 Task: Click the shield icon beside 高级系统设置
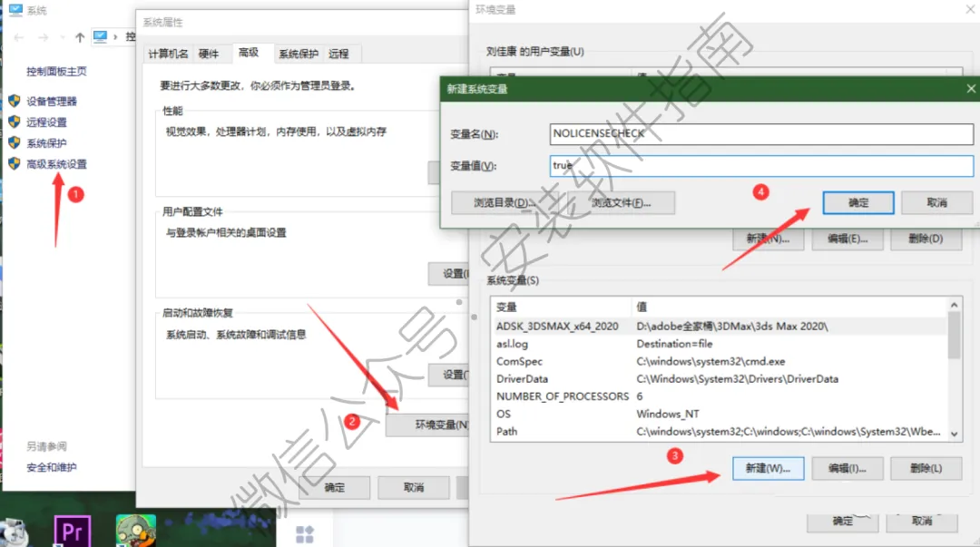[x=15, y=164]
